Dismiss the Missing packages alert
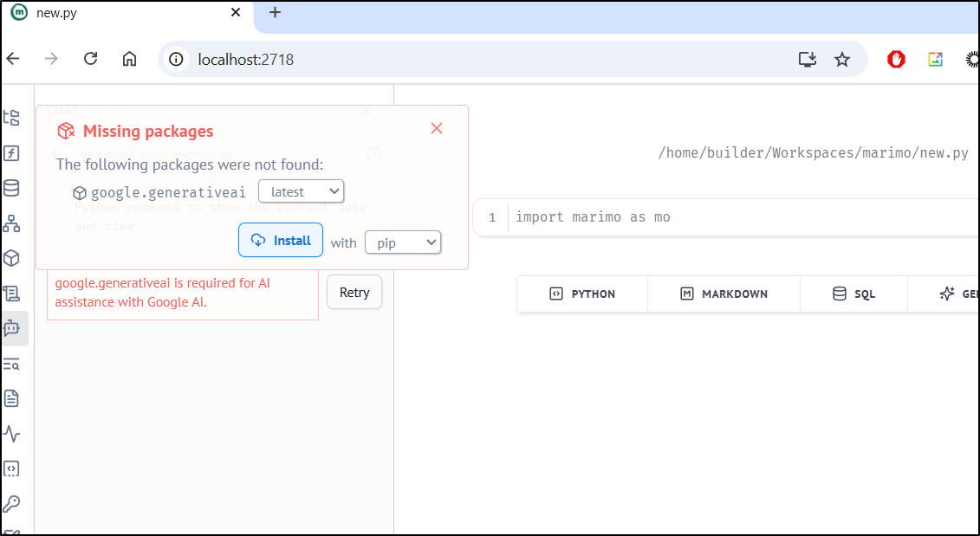Screen dimensions: 980x536 [437, 128]
